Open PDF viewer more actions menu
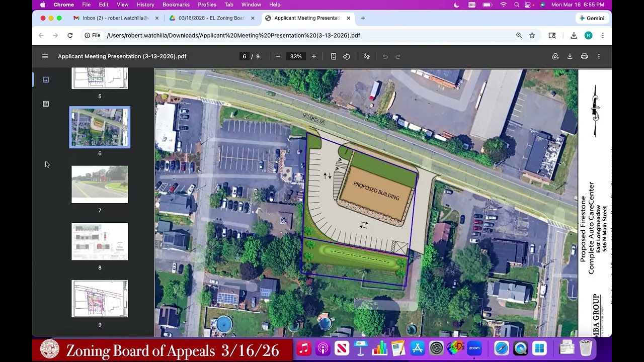 point(599,56)
